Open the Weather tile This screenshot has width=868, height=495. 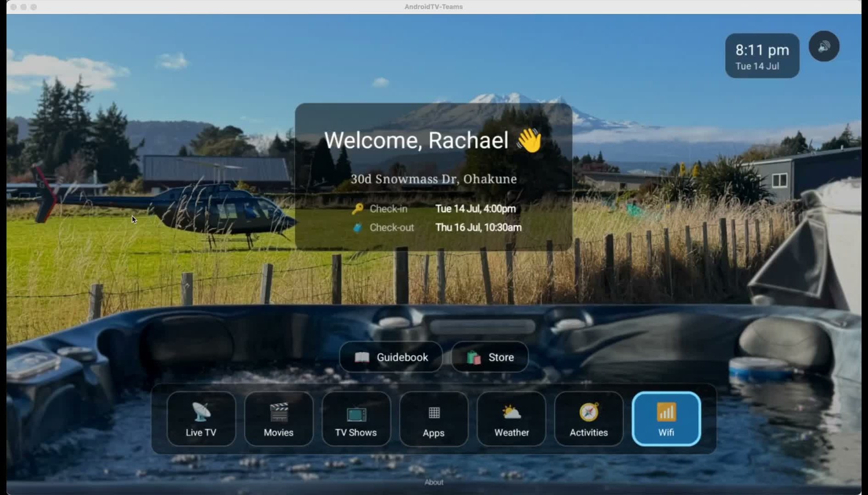511,419
